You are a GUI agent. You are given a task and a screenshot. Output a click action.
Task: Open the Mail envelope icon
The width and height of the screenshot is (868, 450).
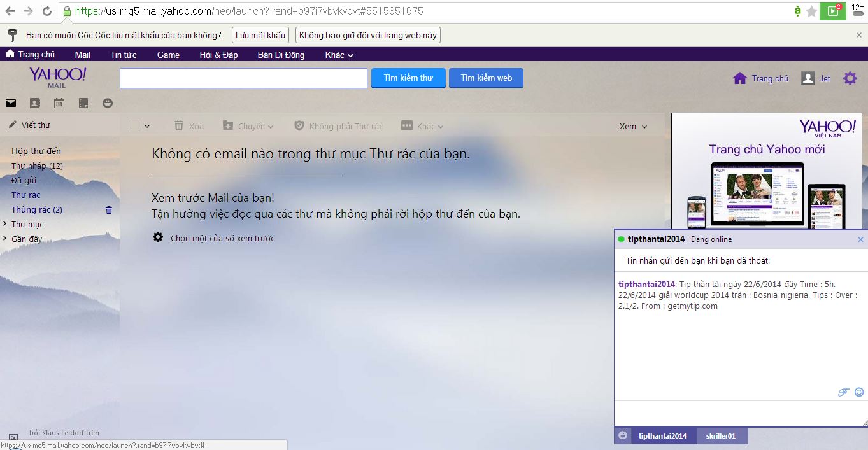click(11, 103)
